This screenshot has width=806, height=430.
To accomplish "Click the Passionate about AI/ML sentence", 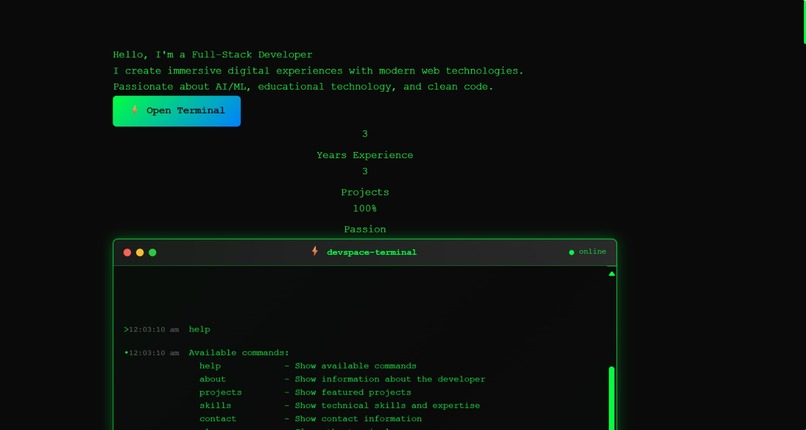I will pos(303,87).
